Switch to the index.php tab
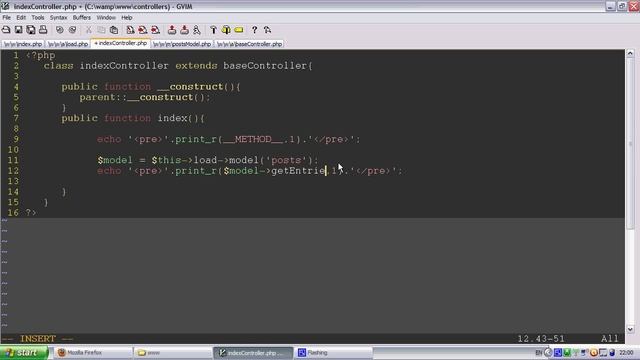This screenshot has width=640, height=360. [23, 44]
